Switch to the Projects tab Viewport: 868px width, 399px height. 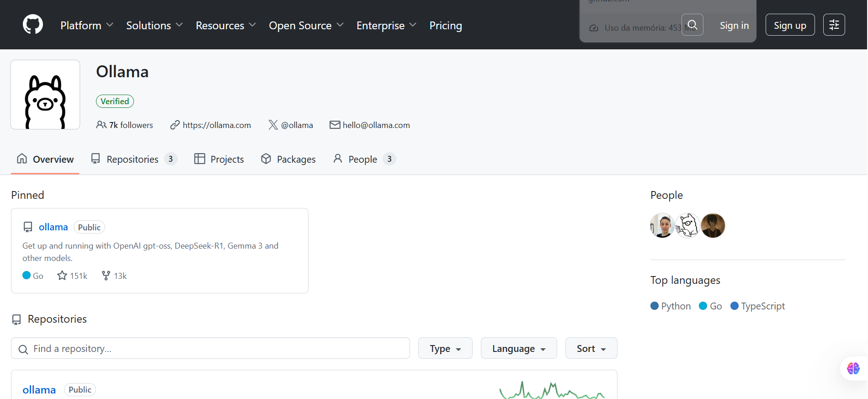tap(219, 159)
